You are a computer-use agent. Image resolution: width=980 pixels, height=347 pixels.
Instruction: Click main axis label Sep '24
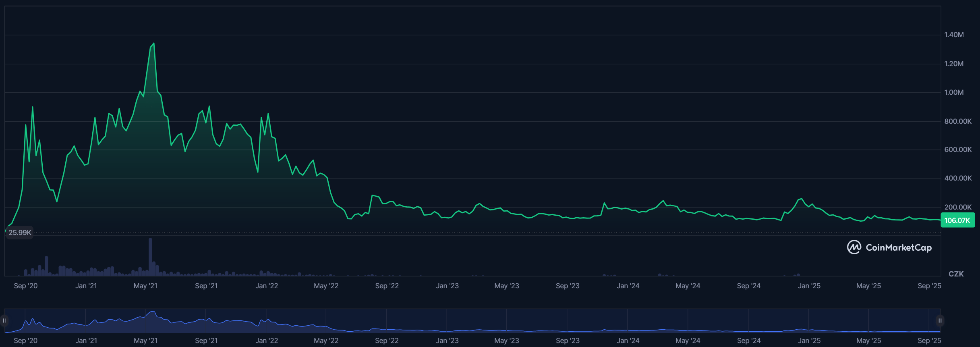click(748, 286)
